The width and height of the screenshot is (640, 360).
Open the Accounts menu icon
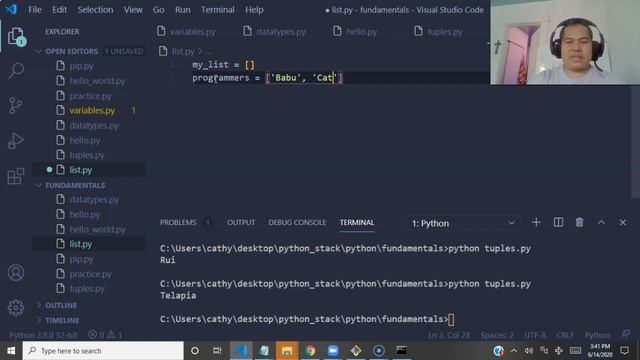click(16, 273)
